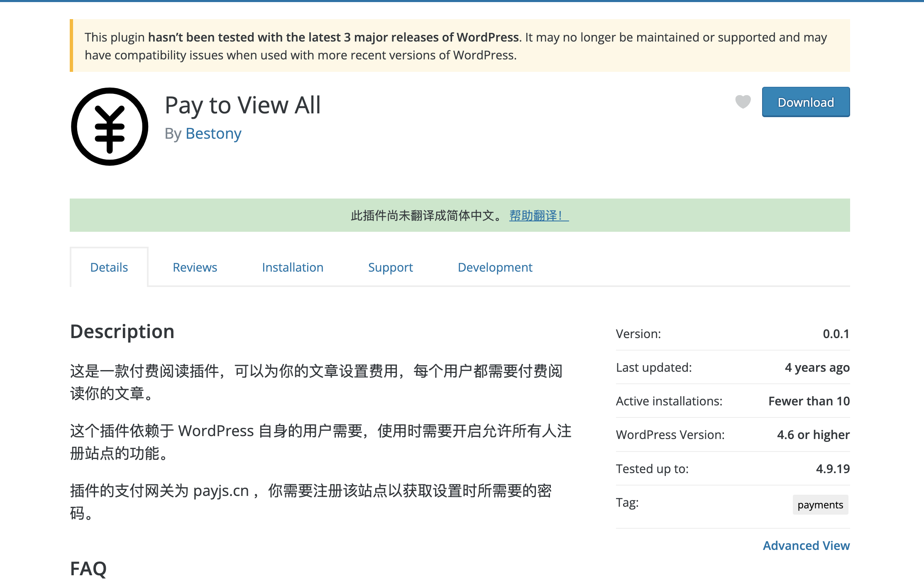Image resolution: width=924 pixels, height=579 pixels.
Task: Click the Download button
Action: pos(805,102)
